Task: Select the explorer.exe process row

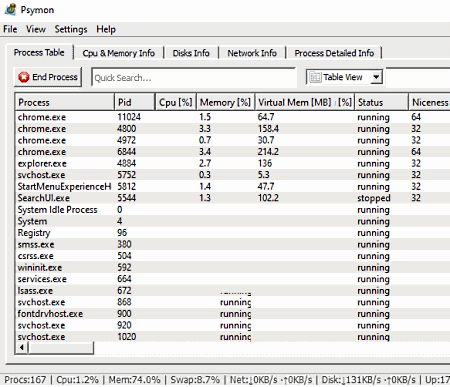Action: (x=232, y=163)
